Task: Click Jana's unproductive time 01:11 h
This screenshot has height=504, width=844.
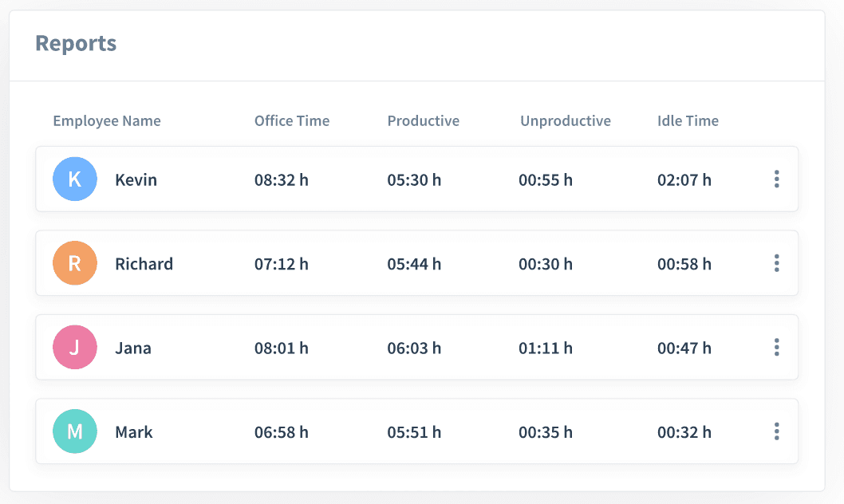Action: point(546,348)
